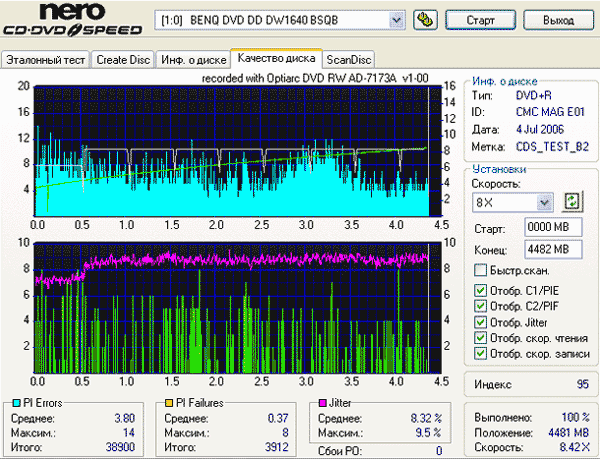Click the Сбои PO value 0
The image size is (600, 459).
coord(439,451)
